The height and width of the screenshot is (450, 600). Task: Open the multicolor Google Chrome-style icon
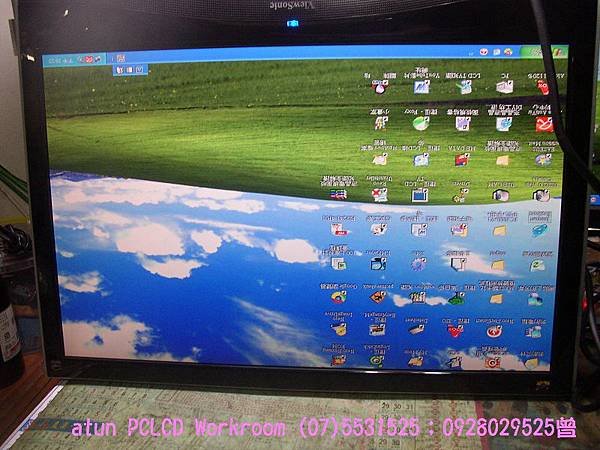pos(339,297)
